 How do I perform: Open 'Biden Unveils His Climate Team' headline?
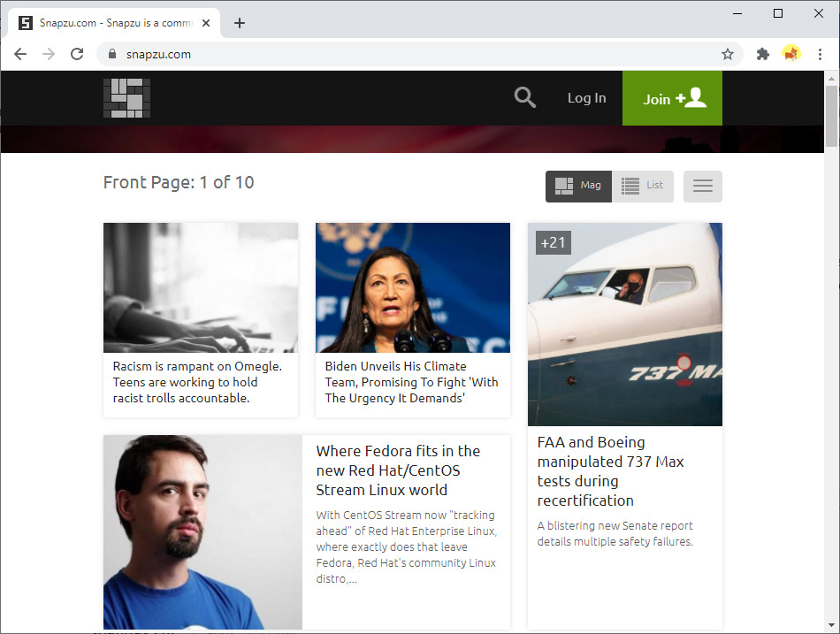pos(411,382)
